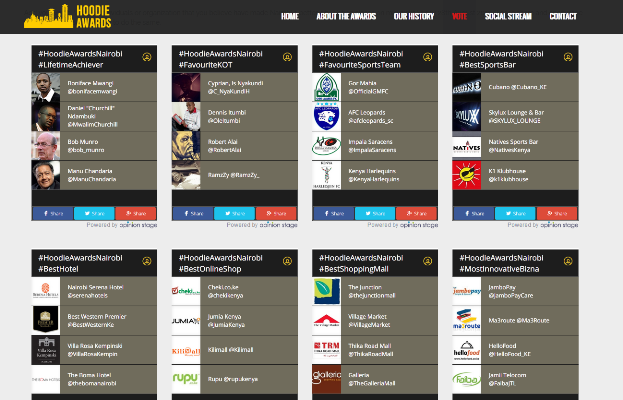623x400 pixels.
Task: Vote for Robert Alai
Action: pyautogui.click(x=234, y=146)
